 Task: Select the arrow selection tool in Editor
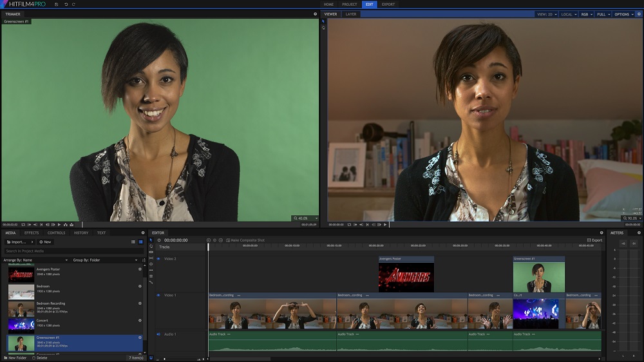pos(151,240)
